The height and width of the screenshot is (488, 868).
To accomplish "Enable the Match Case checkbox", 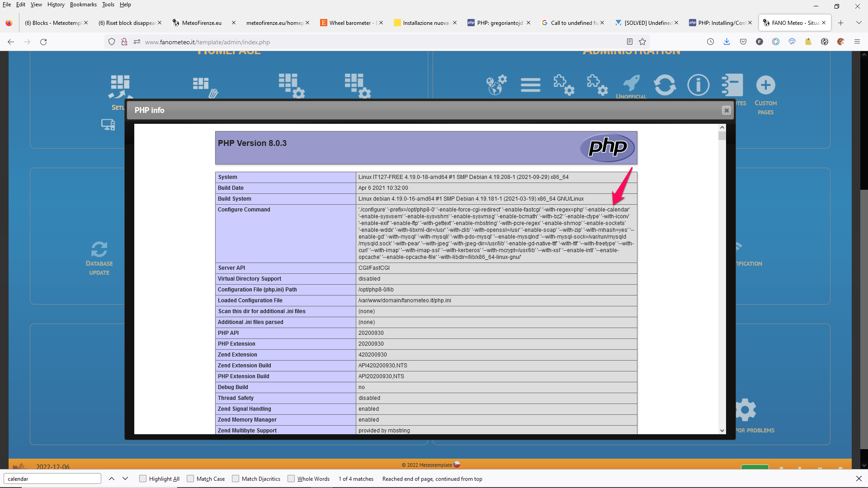I will [x=190, y=479].
